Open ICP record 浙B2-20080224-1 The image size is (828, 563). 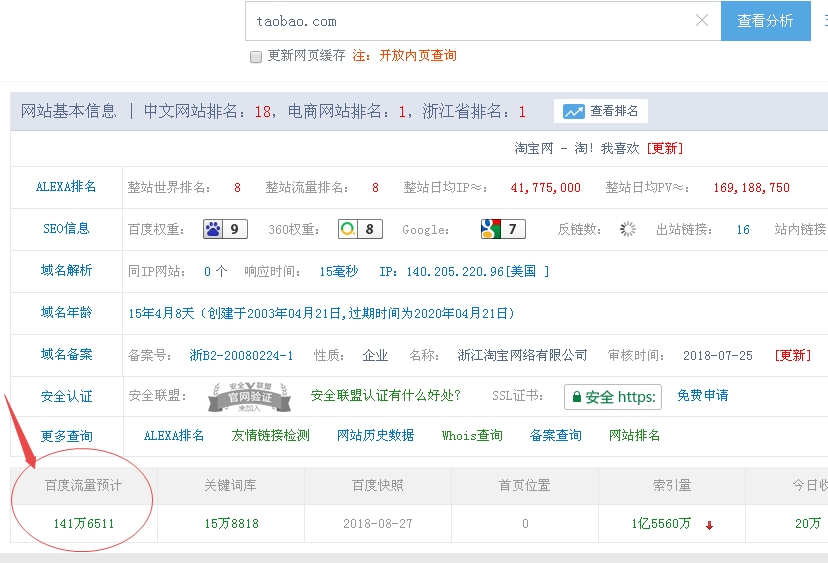[241, 355]
